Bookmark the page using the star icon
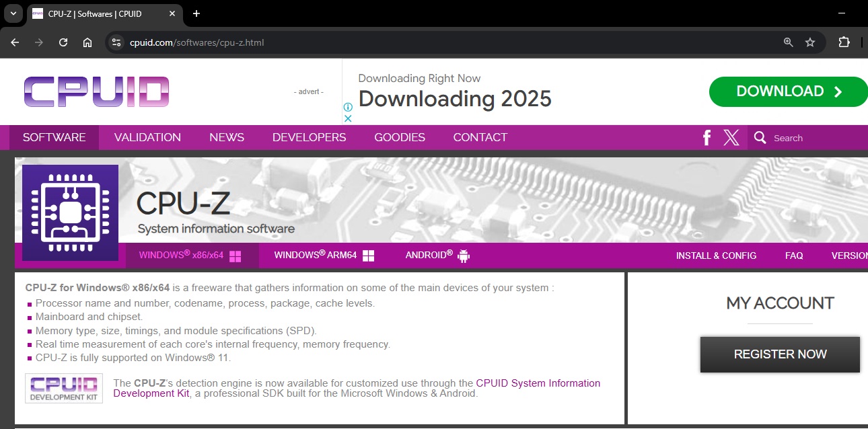The height and width of the screenshot is (429, 868). coord(809,42)
